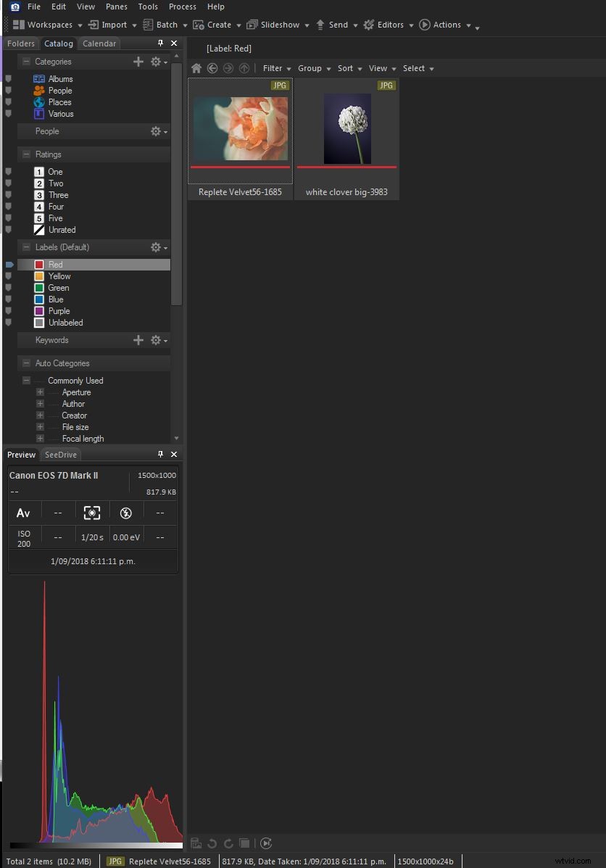Pin the Preview pane open
This screenshot has height=868, width=606.
160,455
